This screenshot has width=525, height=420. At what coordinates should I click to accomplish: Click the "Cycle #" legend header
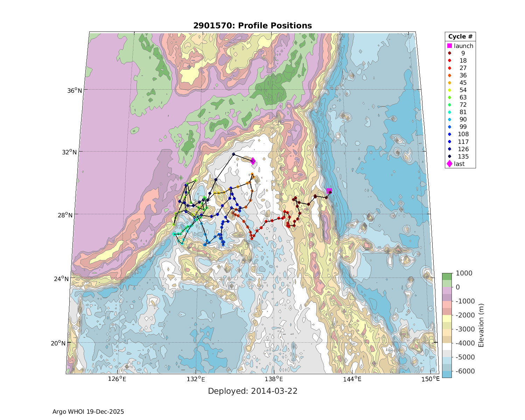click(460, 37)
